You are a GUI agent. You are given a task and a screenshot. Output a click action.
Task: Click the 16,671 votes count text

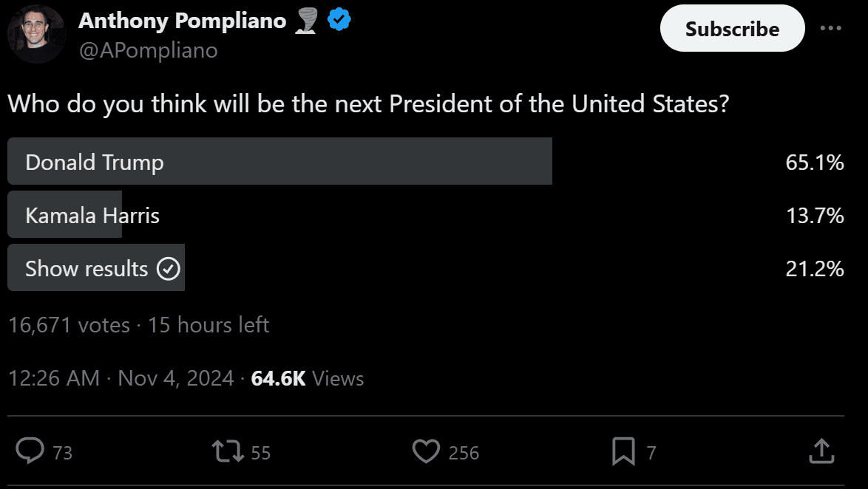click(x=69, y=325)
